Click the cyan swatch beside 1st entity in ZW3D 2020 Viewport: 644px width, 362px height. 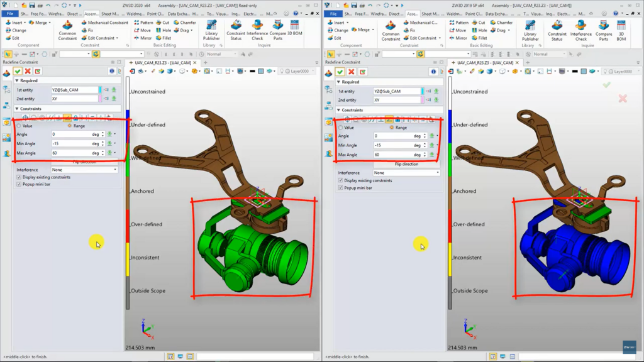[x=99, y=90]
